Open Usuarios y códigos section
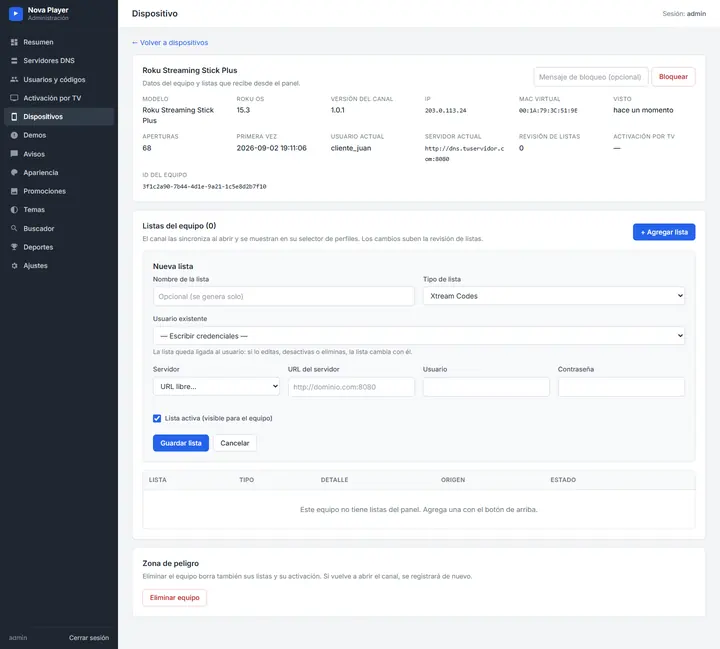720x649 pixels. point(59,79)
